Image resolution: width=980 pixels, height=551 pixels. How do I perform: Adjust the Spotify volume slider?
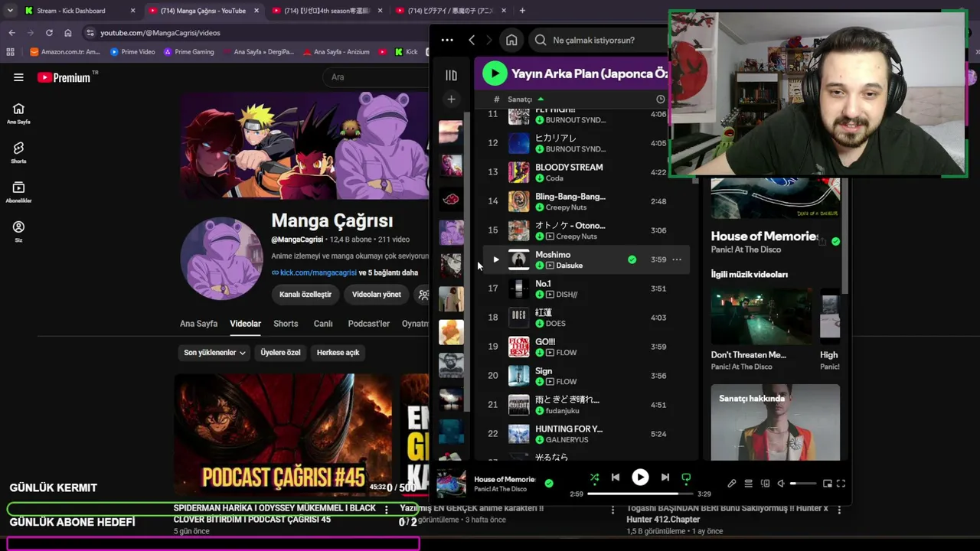click(x=803, y=484)
